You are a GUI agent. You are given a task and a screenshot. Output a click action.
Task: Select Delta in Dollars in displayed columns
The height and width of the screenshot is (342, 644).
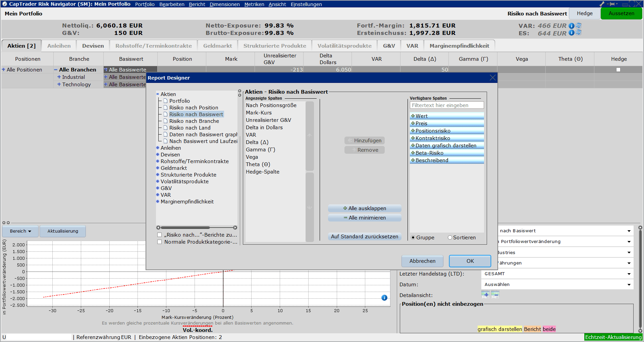pos(264,128)
